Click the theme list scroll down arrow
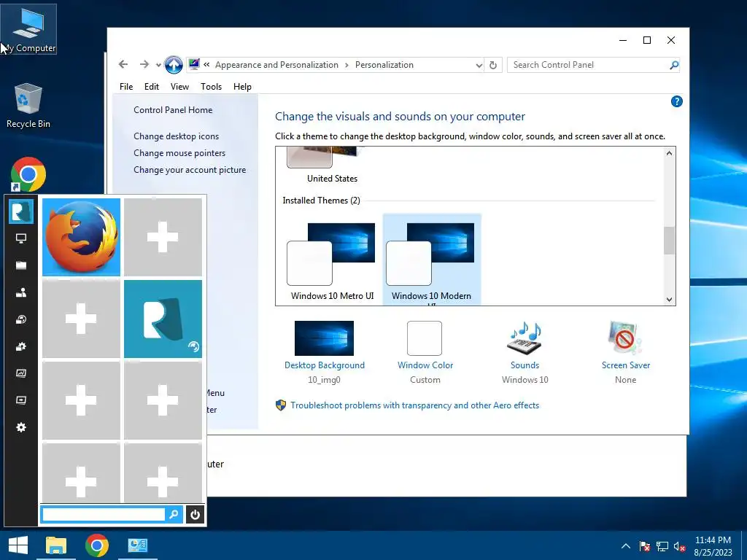The height and width of the screenshot is (560, 747). (x=669, y=300)
